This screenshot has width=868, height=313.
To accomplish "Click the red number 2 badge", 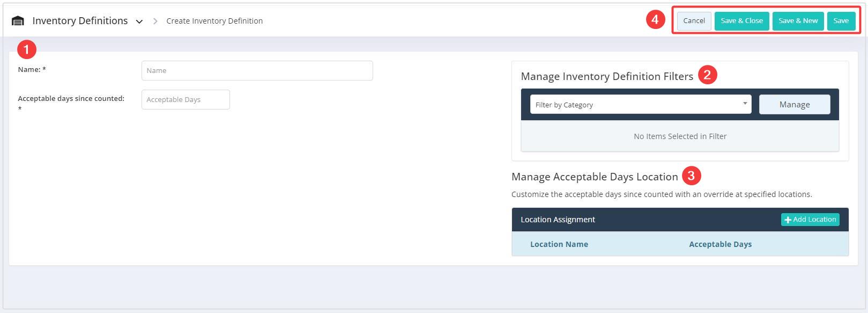I will (707, 75).
